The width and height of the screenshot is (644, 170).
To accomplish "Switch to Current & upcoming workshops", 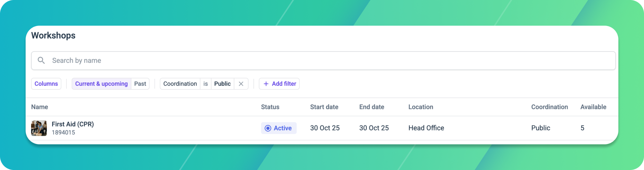I will (x=101, y=84).
